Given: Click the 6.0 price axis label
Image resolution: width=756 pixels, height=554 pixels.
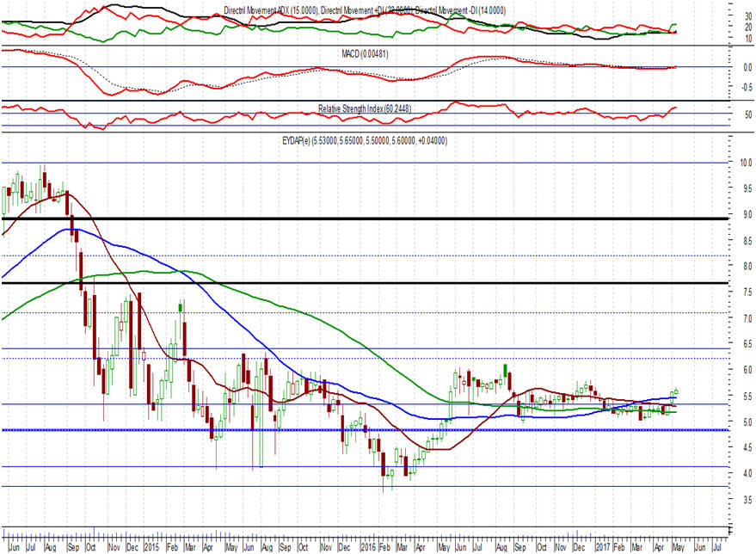Looking at the screenshot, I should pyautogui.click(x=747, y=370).
